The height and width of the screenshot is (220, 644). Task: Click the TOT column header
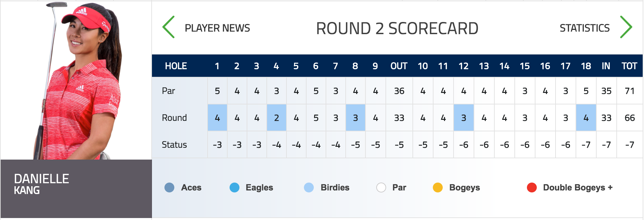tap(630, 66)
